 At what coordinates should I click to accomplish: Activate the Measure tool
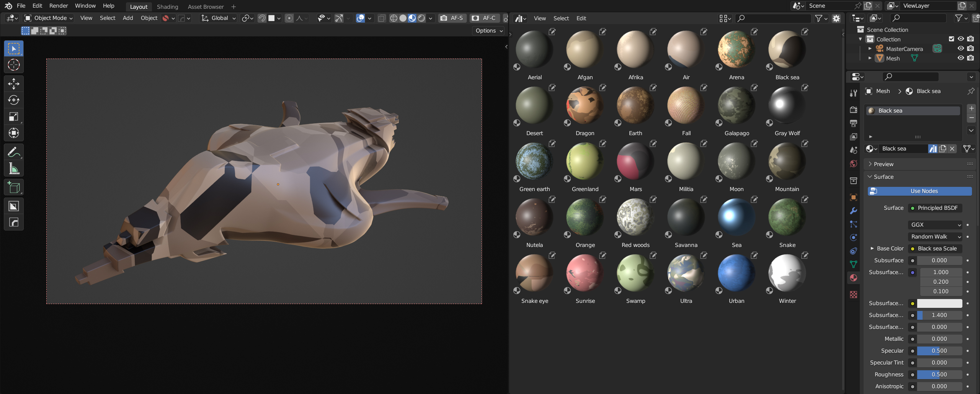(14, 168)
